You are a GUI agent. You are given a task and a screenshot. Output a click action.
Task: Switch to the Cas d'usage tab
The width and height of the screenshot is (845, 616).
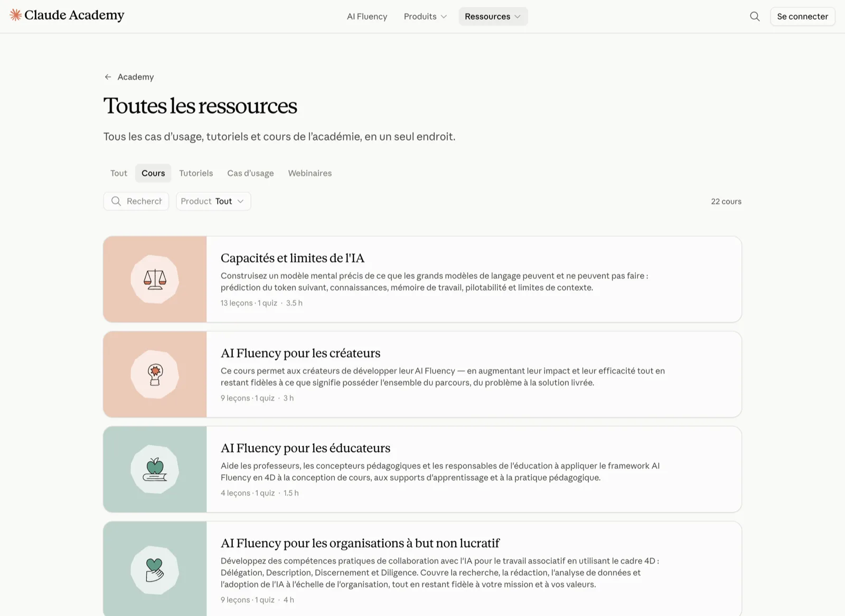tap(250, 173)
